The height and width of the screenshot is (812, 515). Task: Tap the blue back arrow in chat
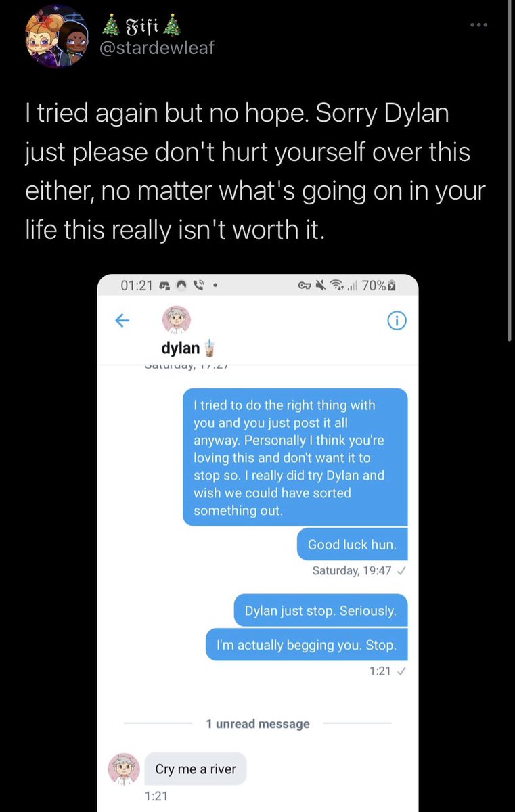[x=122, y=321]
